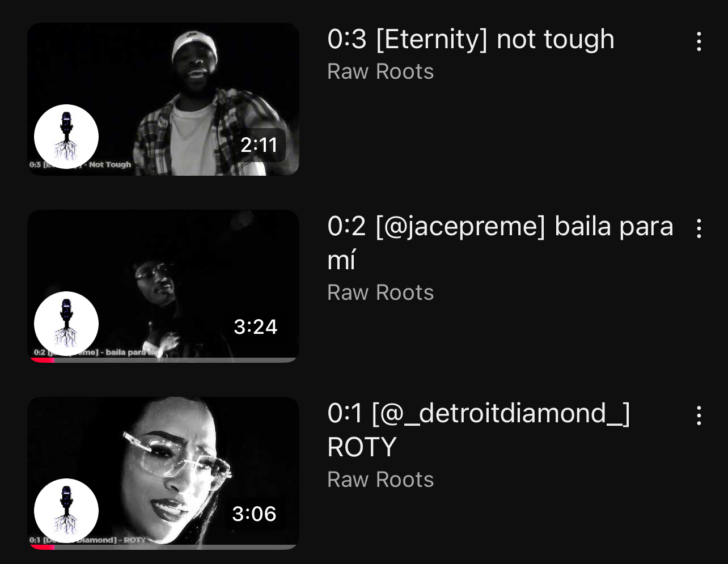The width and height of the screenshot is (728, 564).
Task: Select title '0:2 [@jacepreme] baila para mí'
Action: [501, 243]
